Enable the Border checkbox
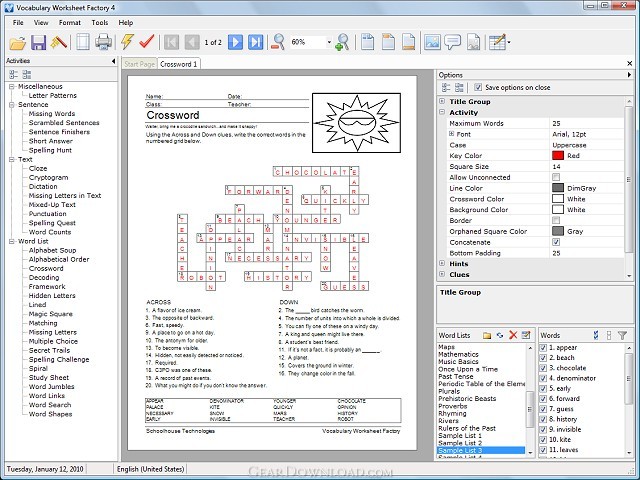The width and height of the screenshot is (640, 480). pyautogui.click(x=556, y=220)
